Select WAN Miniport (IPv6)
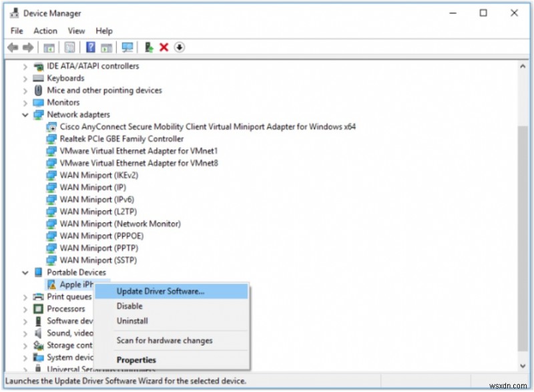The width and height of the screenshot is (534, 392). click(x=97, y=200)
